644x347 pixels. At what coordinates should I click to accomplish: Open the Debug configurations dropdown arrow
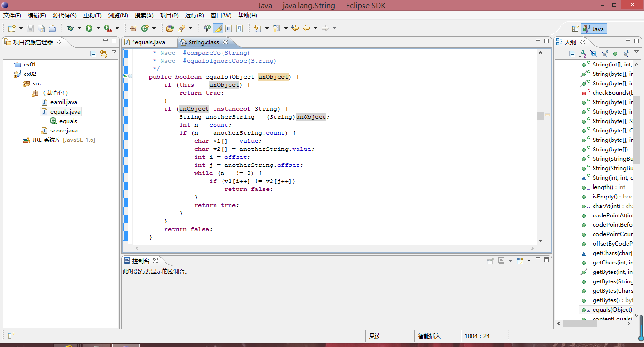(79, 28)
